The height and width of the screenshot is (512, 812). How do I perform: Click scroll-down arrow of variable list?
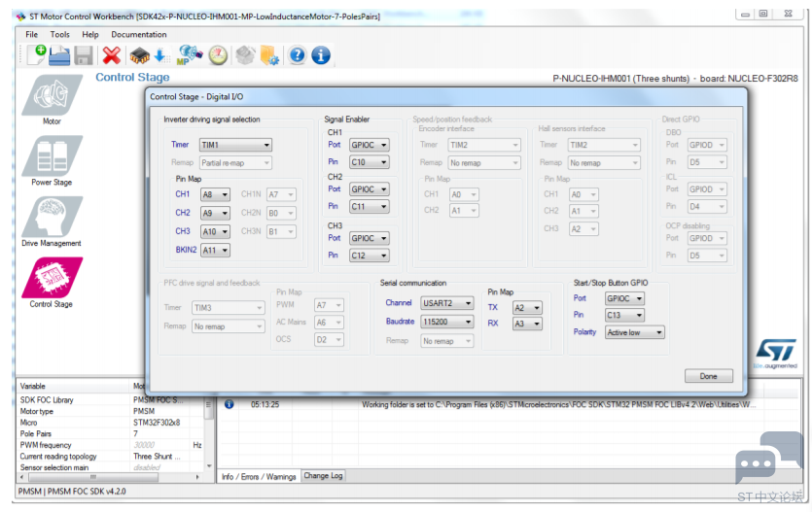209,466
